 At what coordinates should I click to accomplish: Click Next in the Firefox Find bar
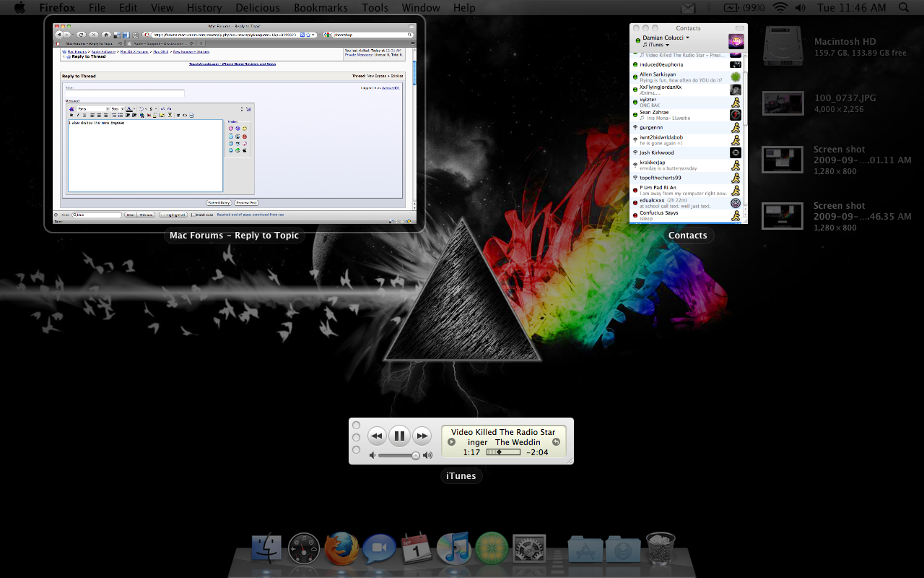[130, 215]
